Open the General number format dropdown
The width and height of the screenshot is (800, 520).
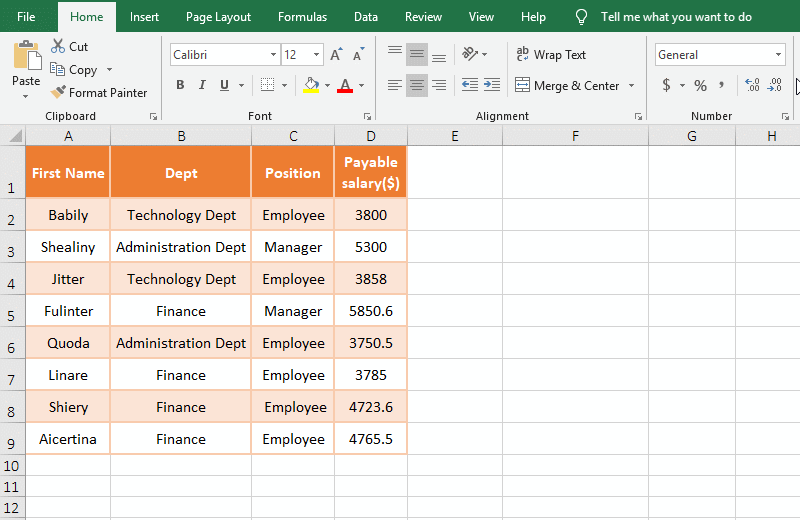[779, 55]
